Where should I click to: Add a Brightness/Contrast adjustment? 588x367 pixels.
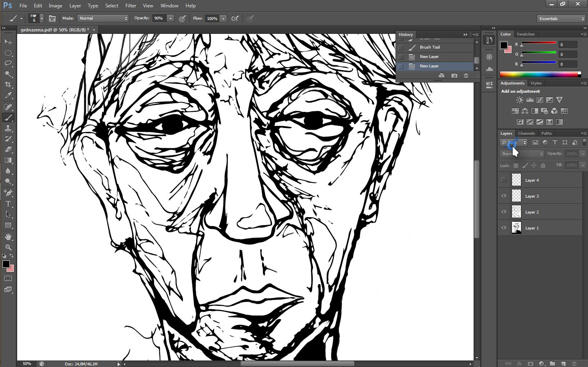point(519,100)
